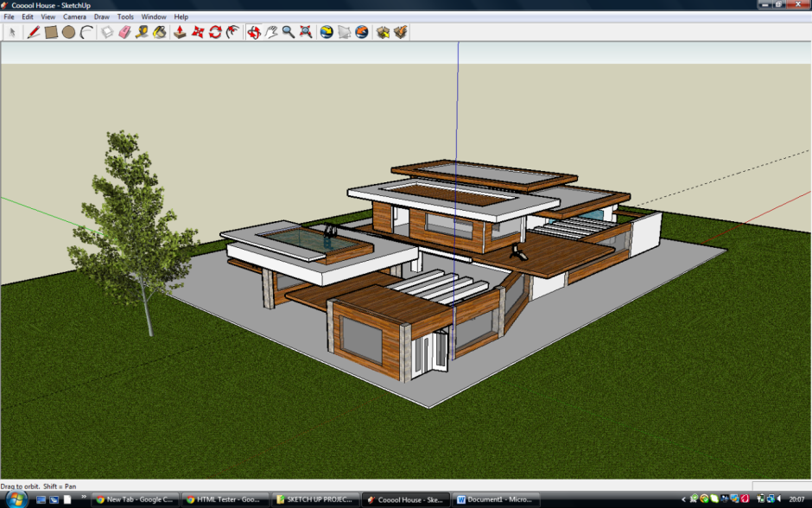This screenshot has height=508, width=812.
Task: Select the Eraser tool
Action: [124, 32]
